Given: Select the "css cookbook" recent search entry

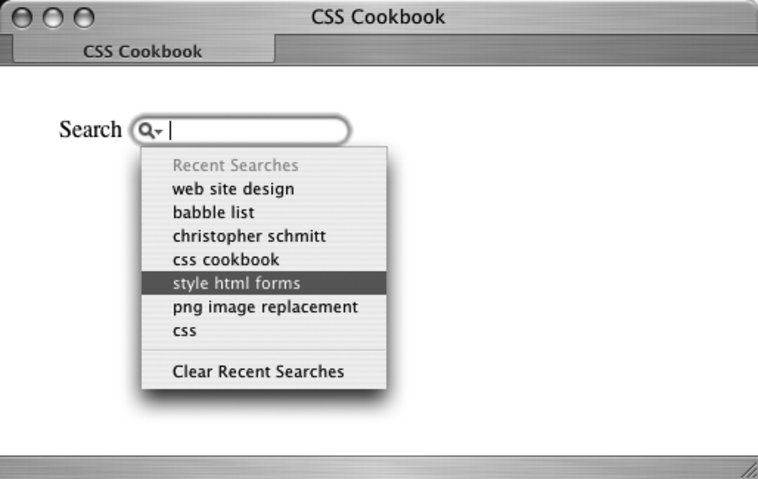Looking at the screenshot, I should [x=226, y=260].
